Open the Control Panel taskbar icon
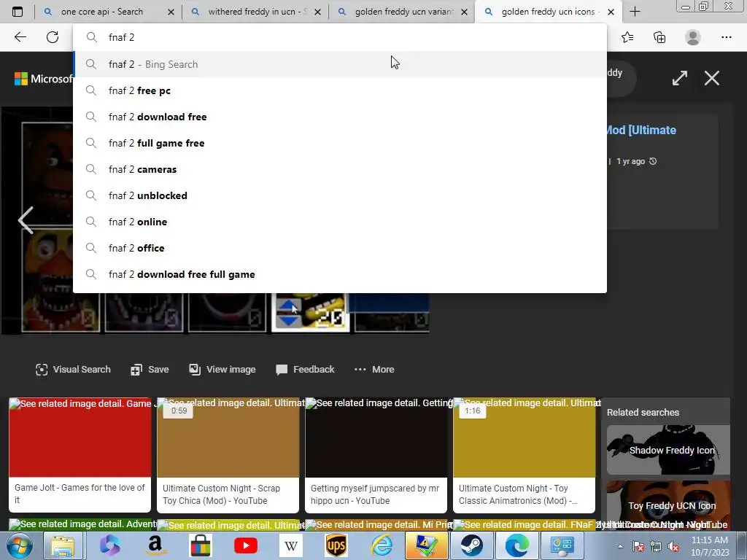This screenshot has width=747, height=560. click(x=562, y=545)
